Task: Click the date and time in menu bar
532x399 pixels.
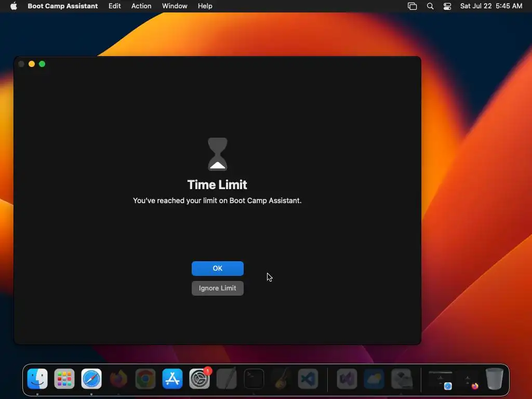Action: tap(491, 6)
